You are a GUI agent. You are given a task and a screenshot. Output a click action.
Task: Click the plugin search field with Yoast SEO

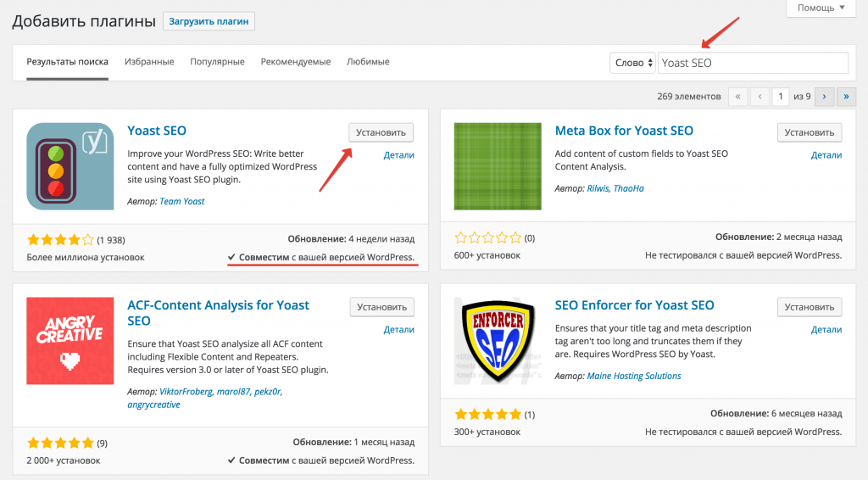tap(753, 63)
